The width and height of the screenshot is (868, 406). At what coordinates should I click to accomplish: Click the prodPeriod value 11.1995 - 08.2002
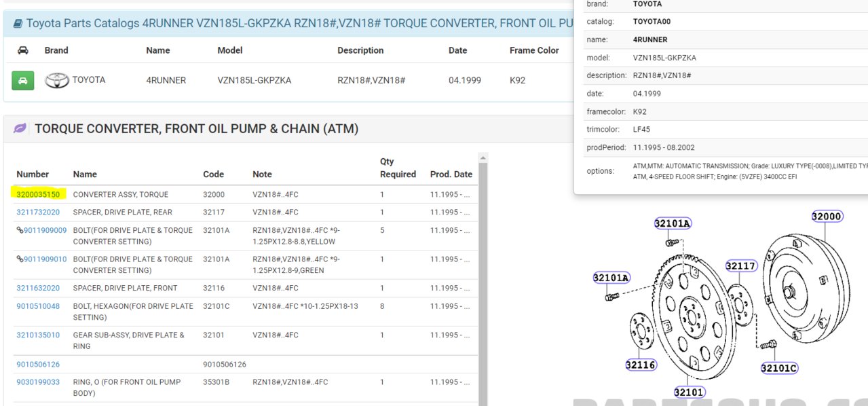pyautogui.click(x=664, y=147)
